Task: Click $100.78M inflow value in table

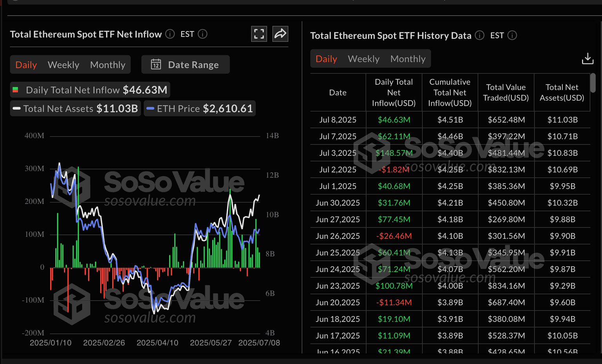Action: coord(394,286)
